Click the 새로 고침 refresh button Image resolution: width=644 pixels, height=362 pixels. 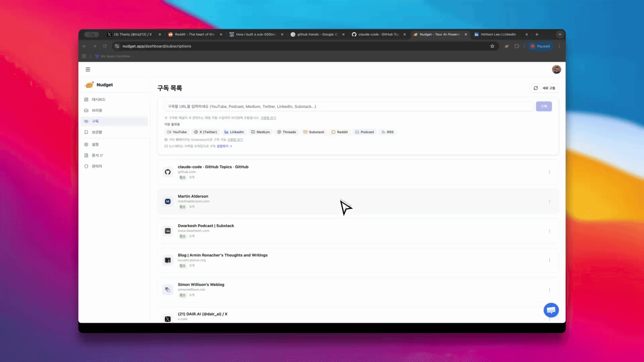click(544, 88)
